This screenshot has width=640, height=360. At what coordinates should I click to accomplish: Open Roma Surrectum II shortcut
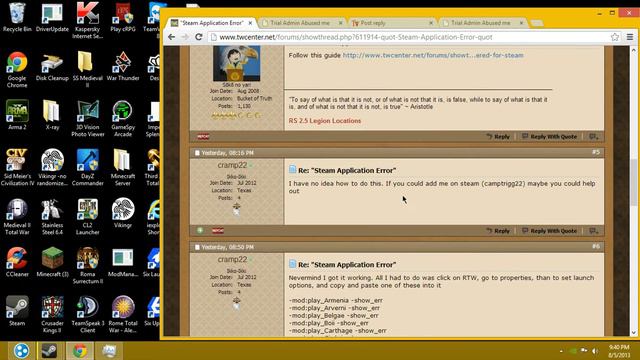(x=87, y=265)
